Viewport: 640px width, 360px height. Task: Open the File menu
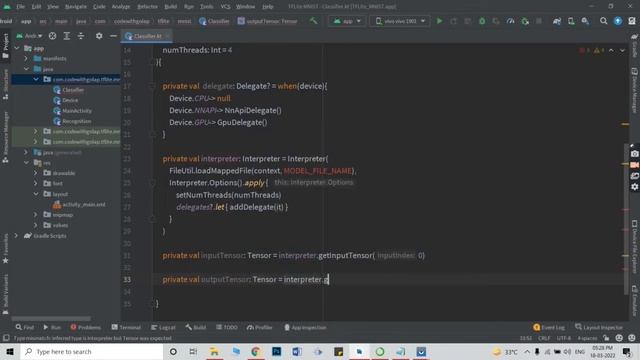click(20, 7)
